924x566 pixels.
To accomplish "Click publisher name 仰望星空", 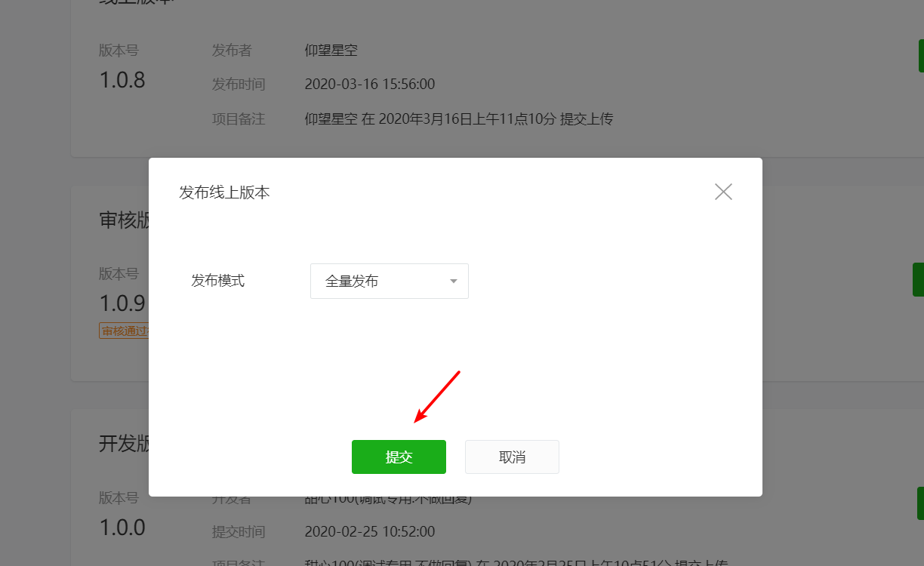I will pyautogui.click(x=331, y=51).
